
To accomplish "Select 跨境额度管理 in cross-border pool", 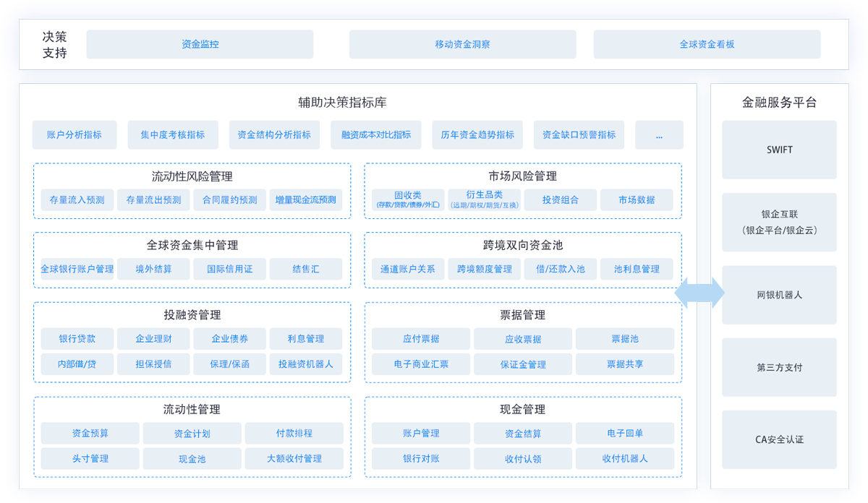I will pos(485,269).
